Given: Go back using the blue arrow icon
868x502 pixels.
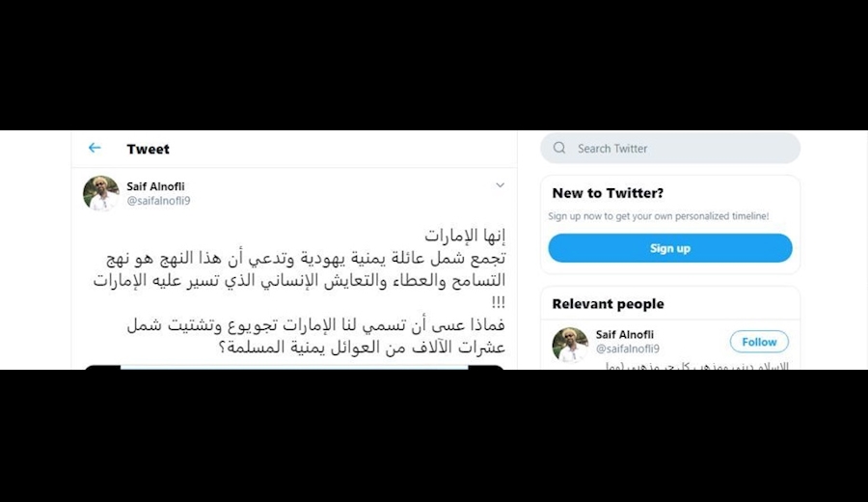Looking at the screenshot, I should (x=95, y=148).
